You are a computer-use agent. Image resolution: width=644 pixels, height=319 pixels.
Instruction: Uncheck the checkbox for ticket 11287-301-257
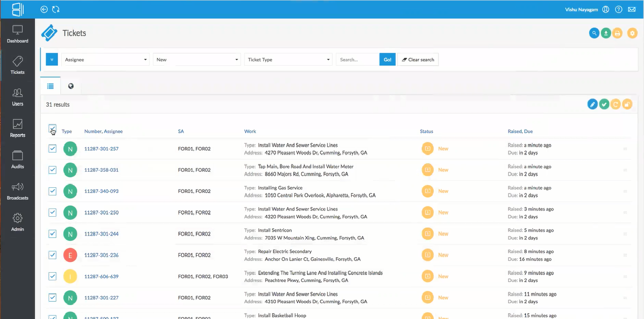pyautogui.click(x=53, y=149)
